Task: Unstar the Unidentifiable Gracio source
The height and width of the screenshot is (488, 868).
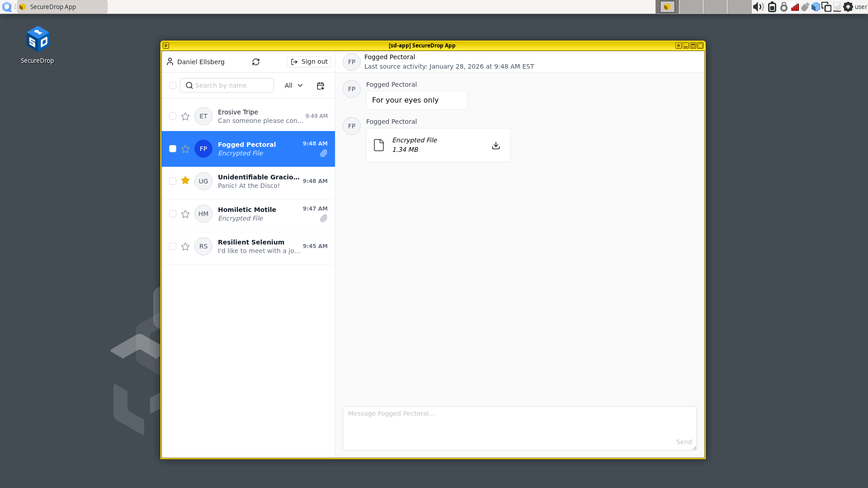Action: point(185,181)
